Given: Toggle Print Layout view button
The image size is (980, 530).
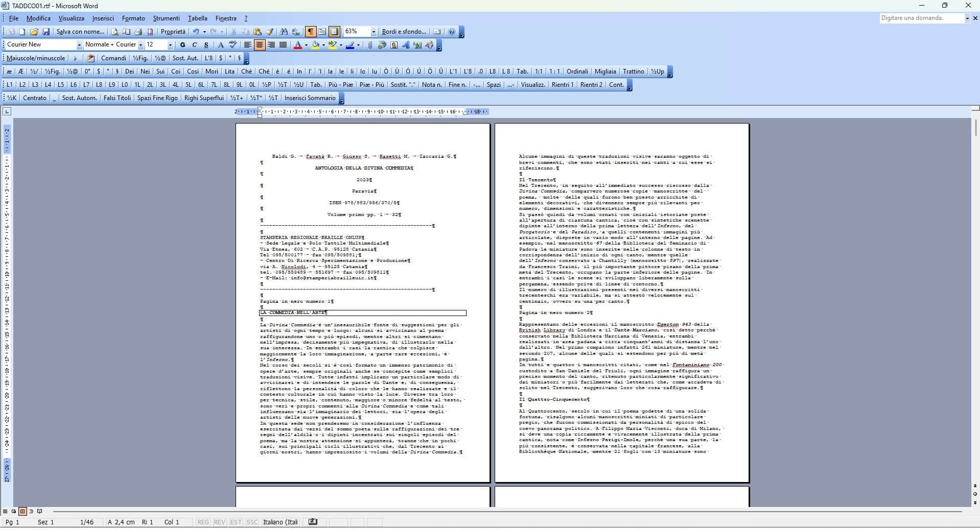Looking at the screenshot, I should (x=22, y=511).
